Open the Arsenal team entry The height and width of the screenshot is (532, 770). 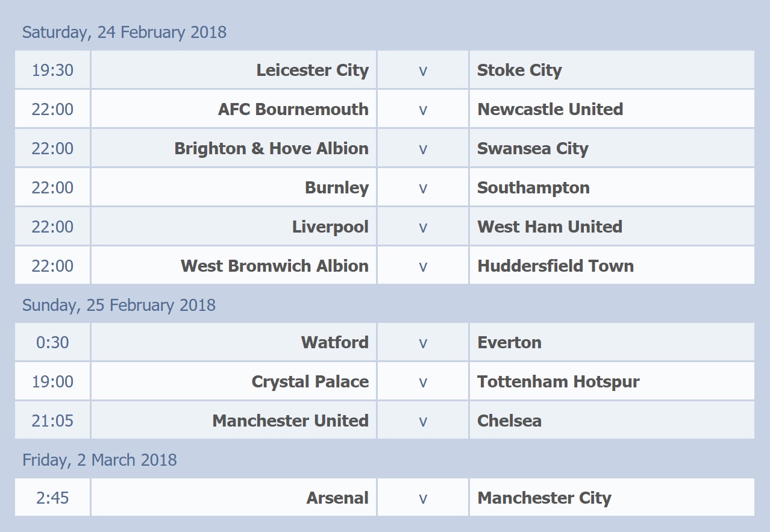tap(337, 498)
